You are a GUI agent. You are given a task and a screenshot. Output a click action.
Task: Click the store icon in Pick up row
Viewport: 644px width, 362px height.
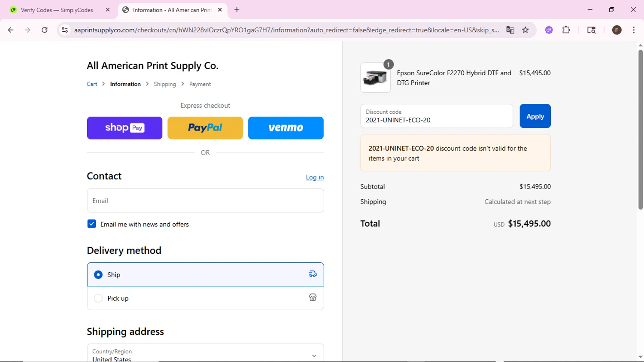(x=313, y=298)
